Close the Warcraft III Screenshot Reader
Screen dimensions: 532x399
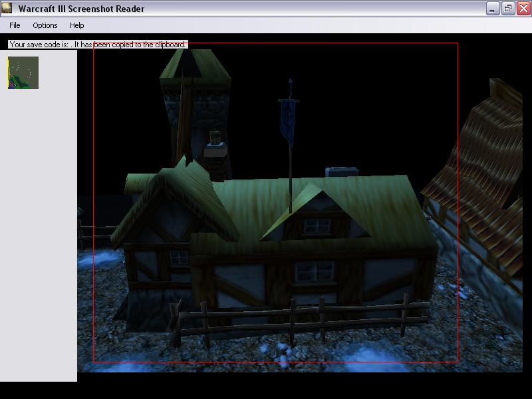click(523, 9)
